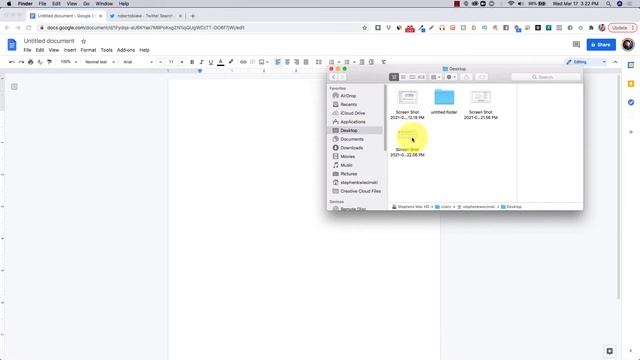Go back in Finder window
This screenshot has height=360, width=640.
[333, 77]
